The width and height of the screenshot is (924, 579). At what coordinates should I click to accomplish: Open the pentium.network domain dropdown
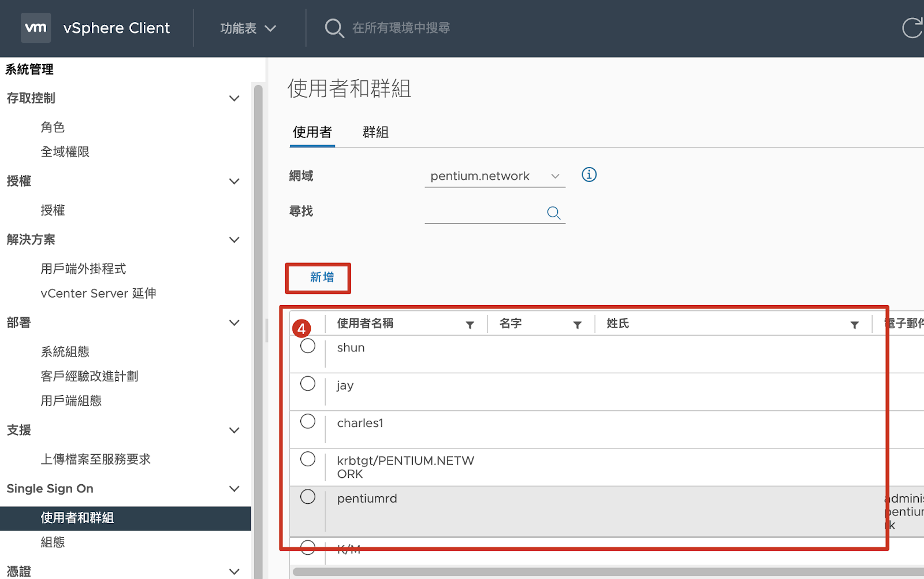tap(494, 176)
